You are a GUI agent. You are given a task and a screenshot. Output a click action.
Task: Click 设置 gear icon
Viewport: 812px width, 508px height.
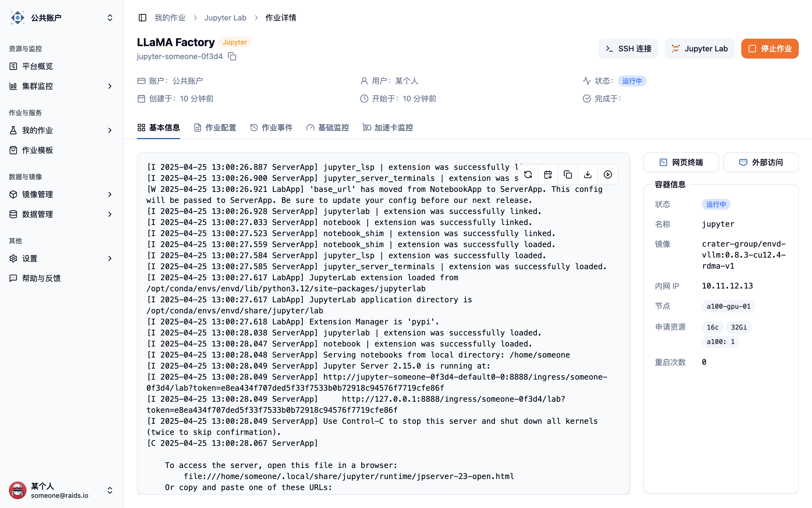click(x=13, y=258)
